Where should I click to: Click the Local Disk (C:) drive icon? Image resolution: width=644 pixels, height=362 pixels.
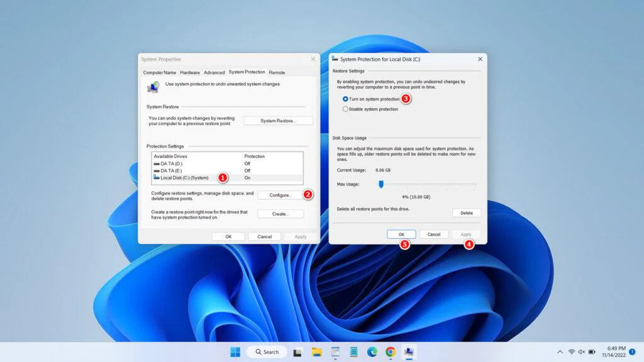tap(156, 177)
